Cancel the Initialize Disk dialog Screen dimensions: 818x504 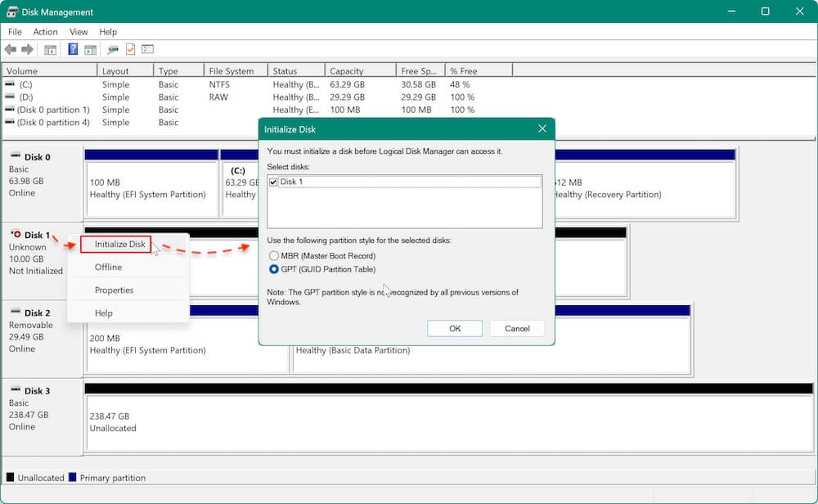(517, 328)
